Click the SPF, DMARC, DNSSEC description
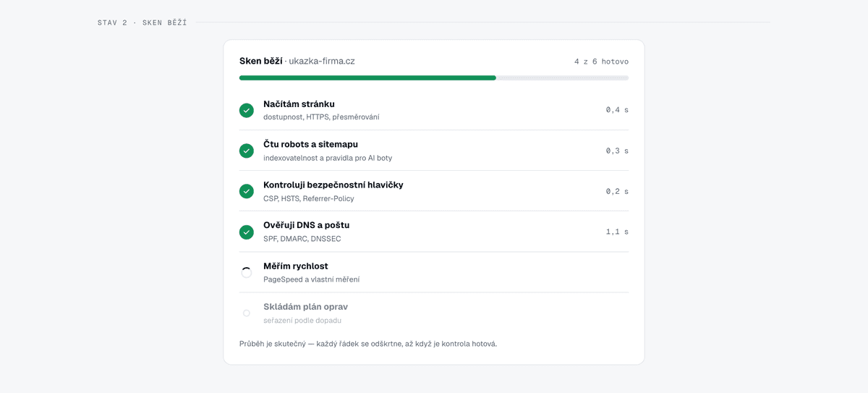This screenshot has width=868, height=393. click(x=302, y=239)
